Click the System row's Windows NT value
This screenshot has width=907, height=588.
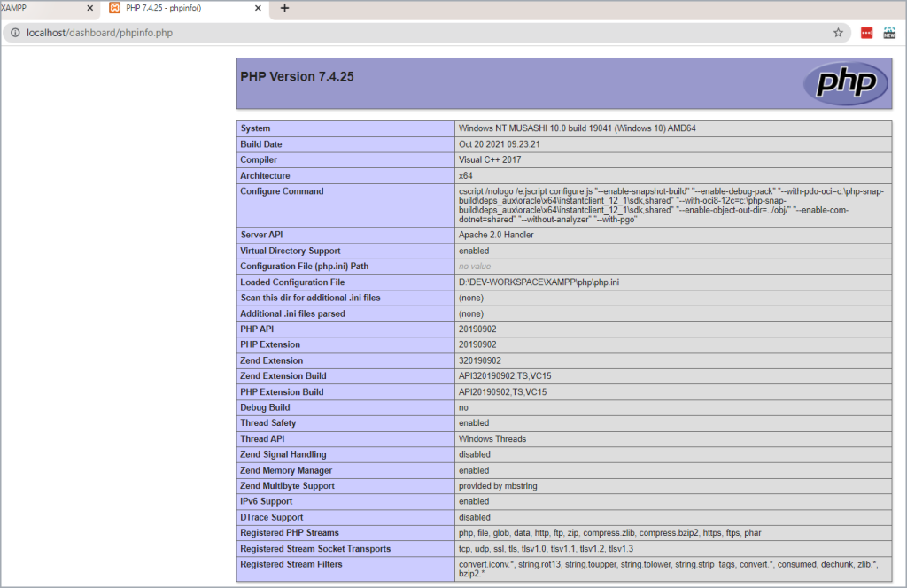click(577, 128)
